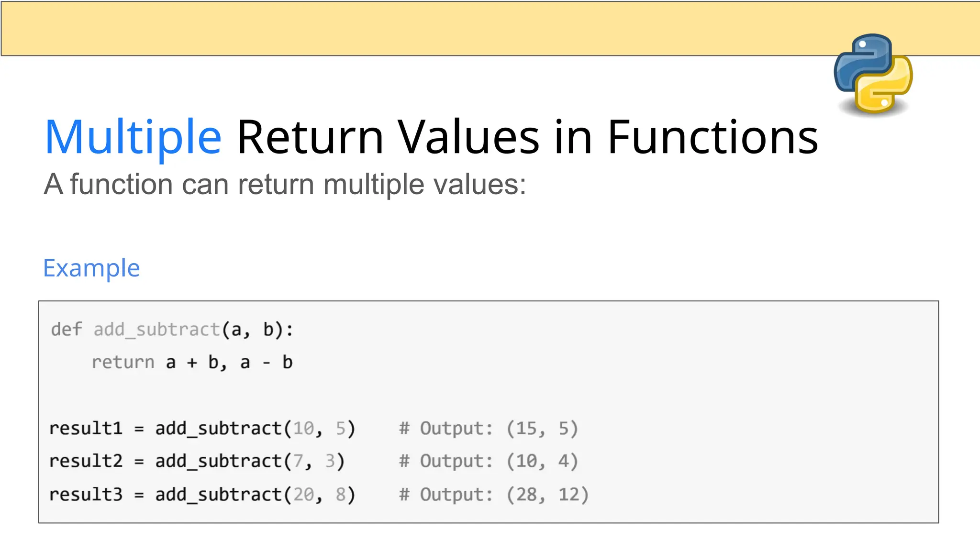Click the word "Functions" in the title
This screenshot has height=551, width=980.
[x=713, y=138]
